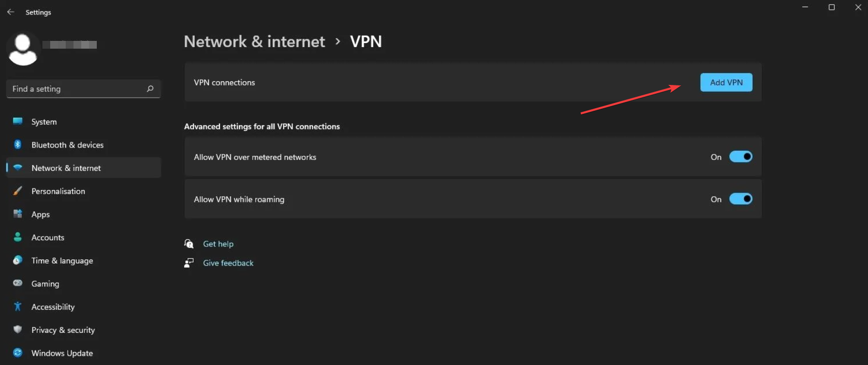Open the Windows Update icon
The width and height of the screenshot is (868, 365).
point(18,353)
